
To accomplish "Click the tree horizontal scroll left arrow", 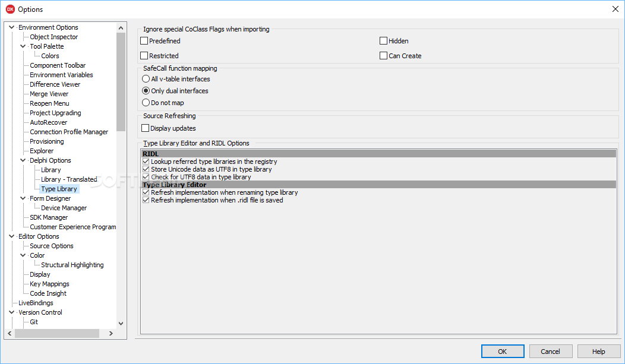I will (x=10, y=333).
